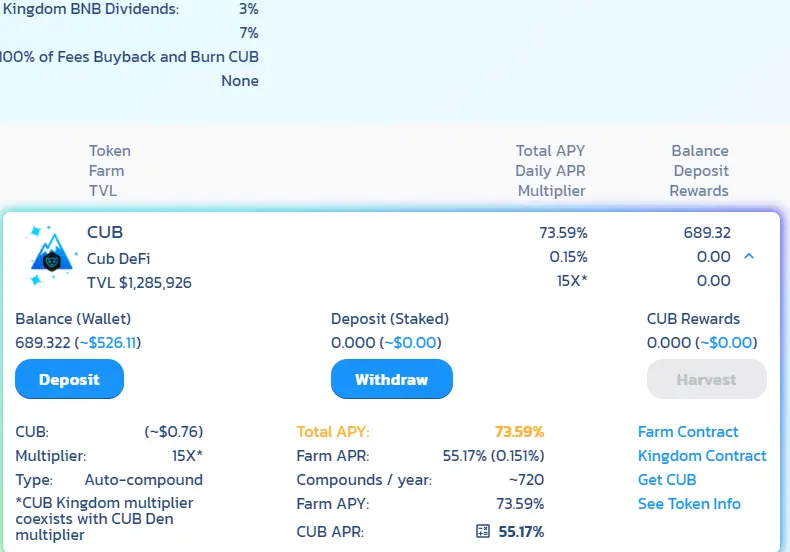Open the See Token Info link

click(x=689, y=504)
